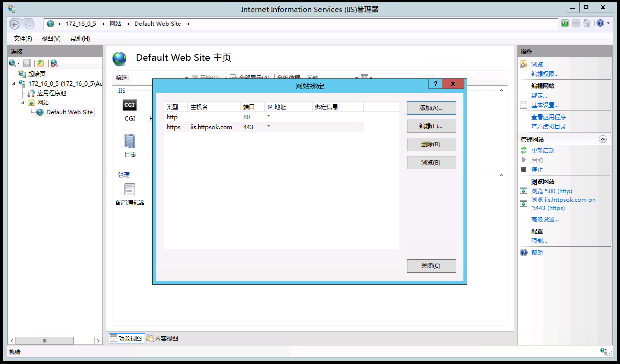
Task: Click the back navigation arrow icon
Action: coord(15,24)
